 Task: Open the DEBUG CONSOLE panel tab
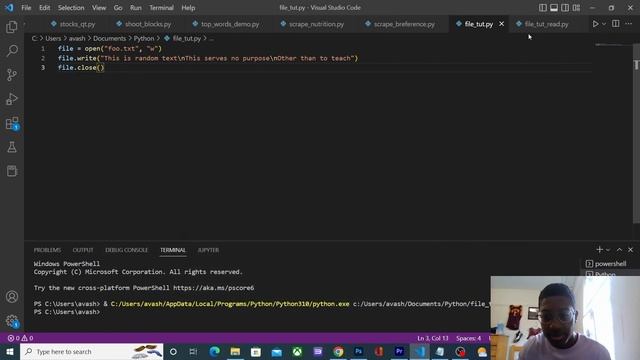(127, 250)
